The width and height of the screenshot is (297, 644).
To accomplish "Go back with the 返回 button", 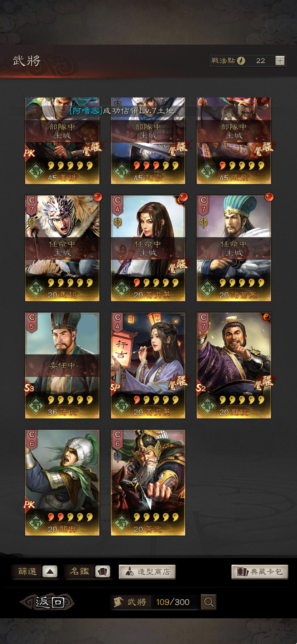I will pyautogui.click(x=48, y=602).
